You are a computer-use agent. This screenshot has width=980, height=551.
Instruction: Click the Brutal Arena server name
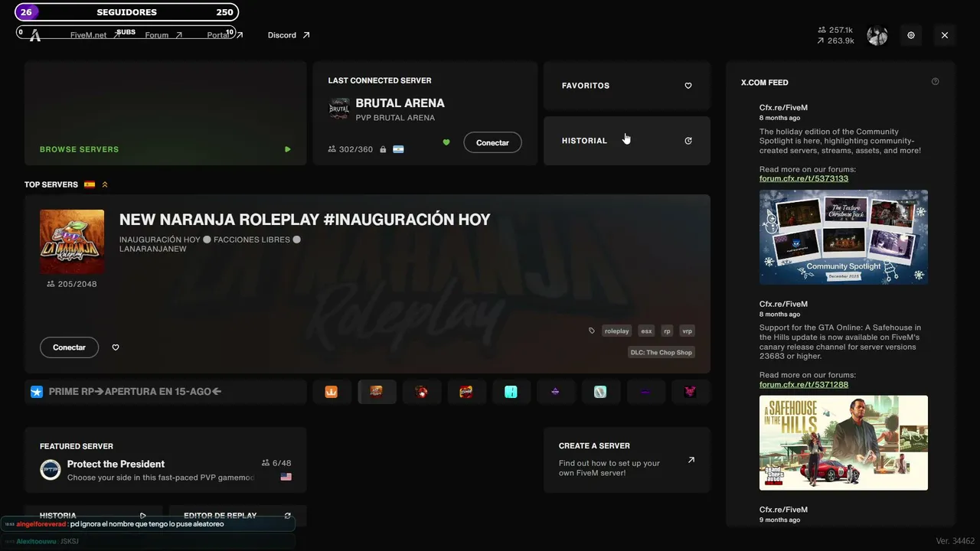[x=400, y=103]
